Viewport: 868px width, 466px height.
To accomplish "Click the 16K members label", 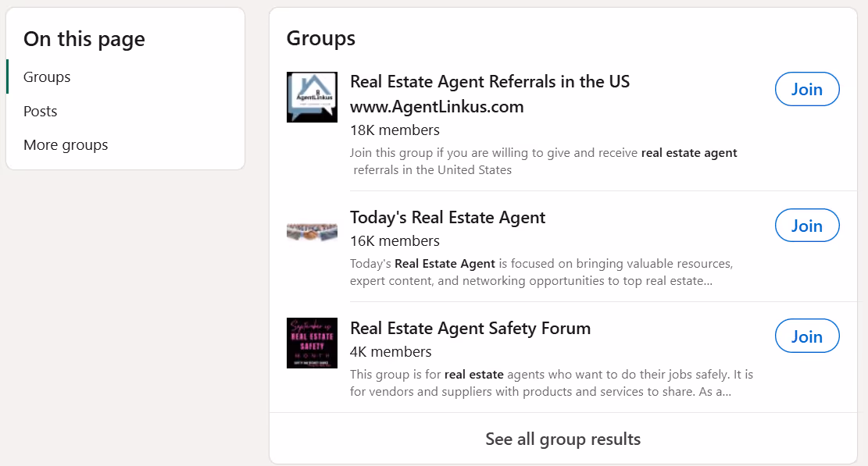I will pos(395,240).
